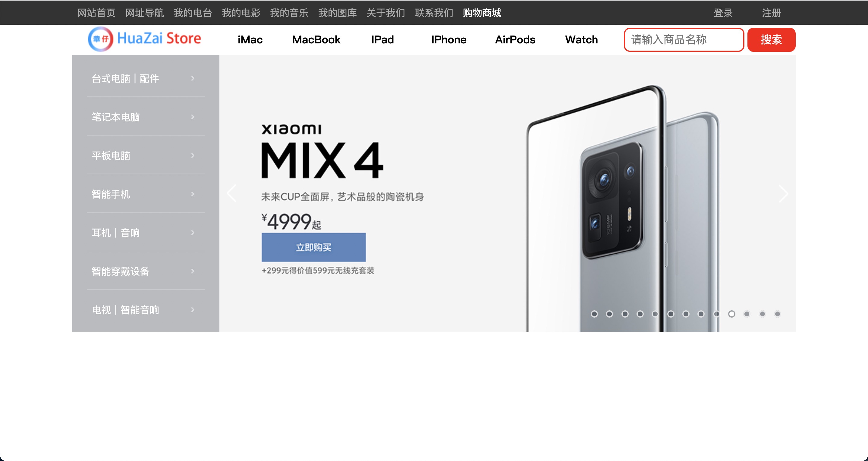The width and height of the screenshot is (868, 461).
Task: Expand the 台式电脑｜配件 category chevron
Action: click(193, 78)
